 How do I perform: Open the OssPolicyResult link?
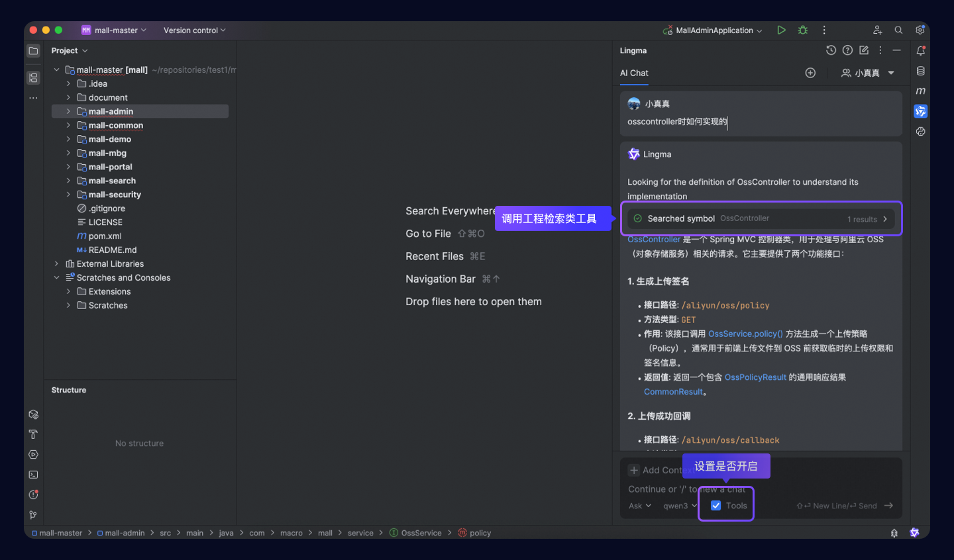755,377
